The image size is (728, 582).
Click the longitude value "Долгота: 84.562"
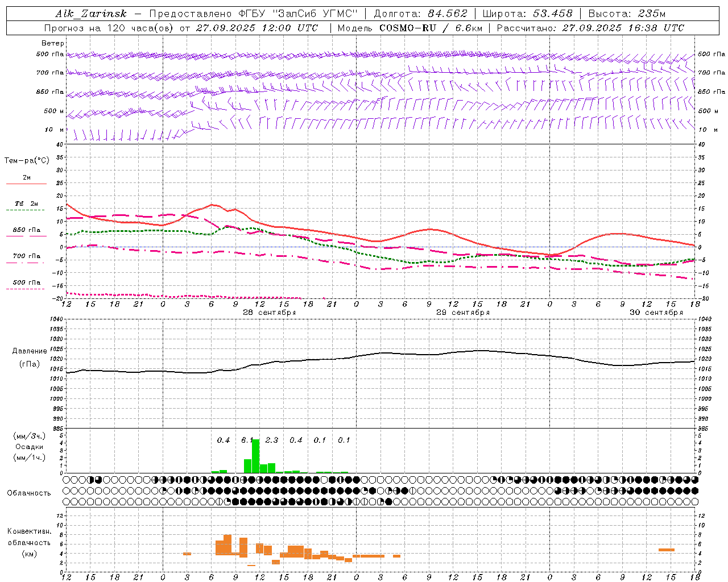420,14
